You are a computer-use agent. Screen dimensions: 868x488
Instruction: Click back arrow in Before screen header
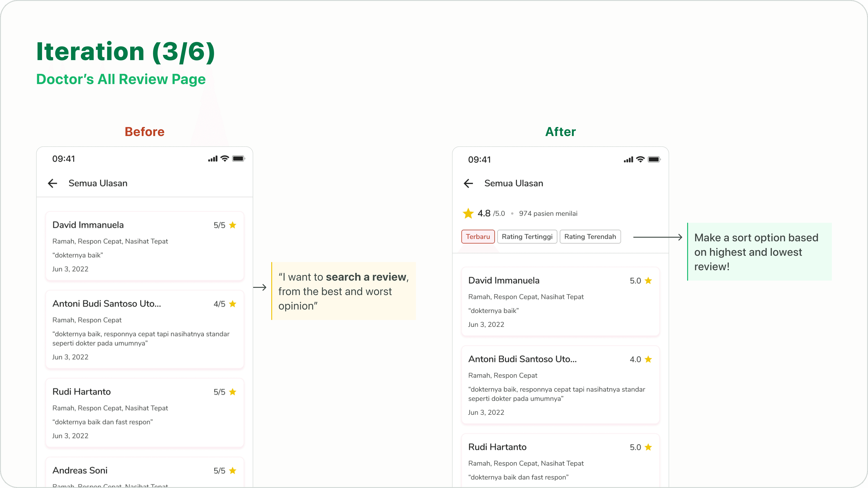click(x=53, y=183)
